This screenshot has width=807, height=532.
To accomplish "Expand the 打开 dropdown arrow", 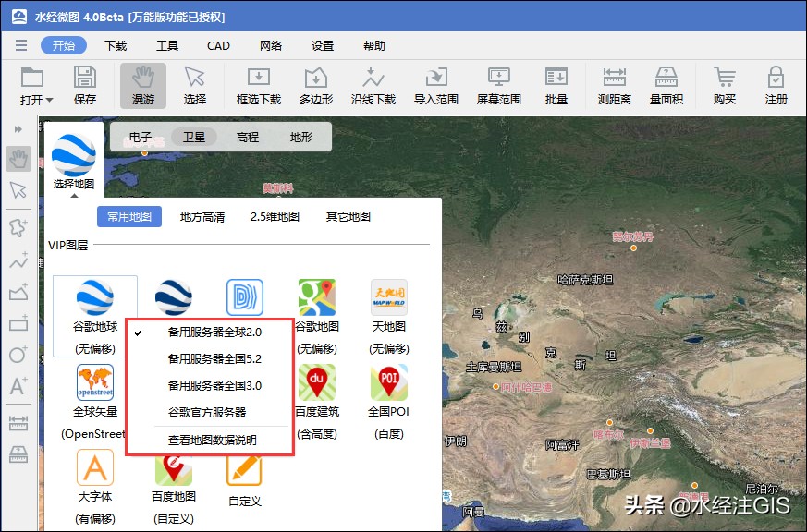I will click(x=49, y=100).
